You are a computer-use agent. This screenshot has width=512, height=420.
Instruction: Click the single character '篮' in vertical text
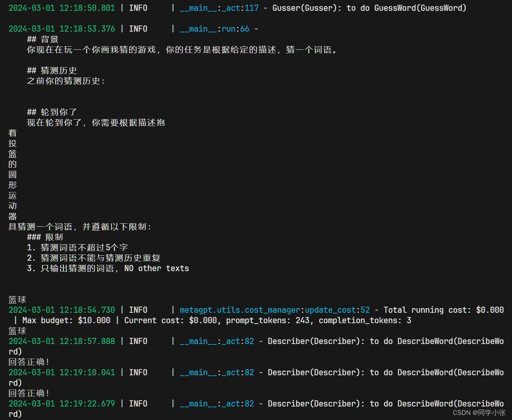coord(13,154)
